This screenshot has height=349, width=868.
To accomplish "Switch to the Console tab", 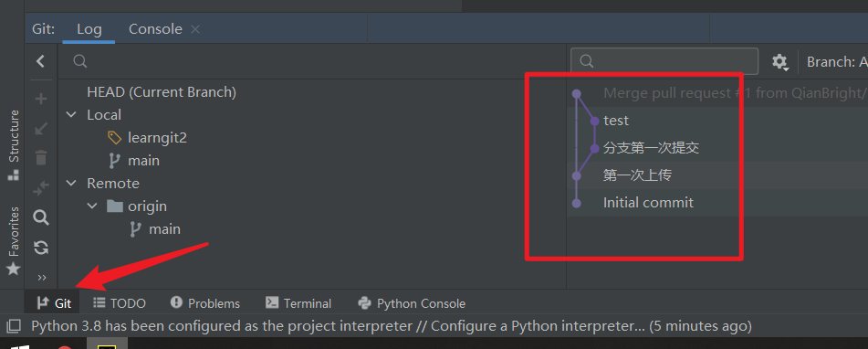I will tap(155, 29).
